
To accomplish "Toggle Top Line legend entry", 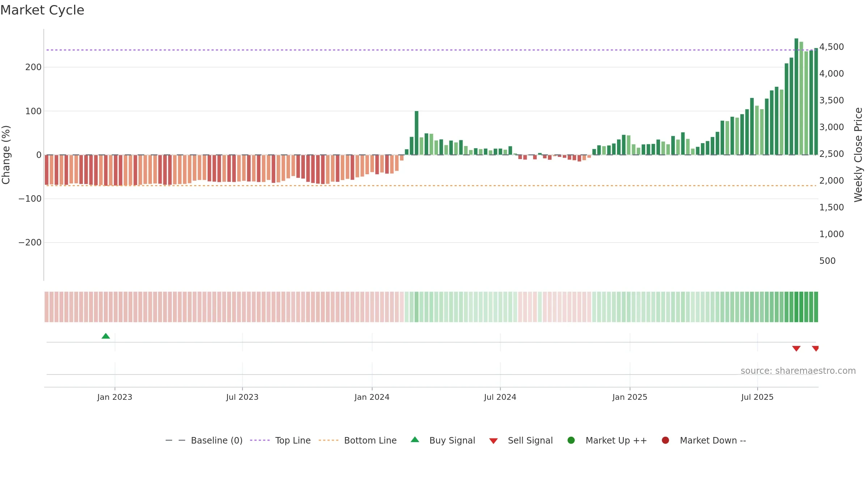I will click(x=280, y=441).
